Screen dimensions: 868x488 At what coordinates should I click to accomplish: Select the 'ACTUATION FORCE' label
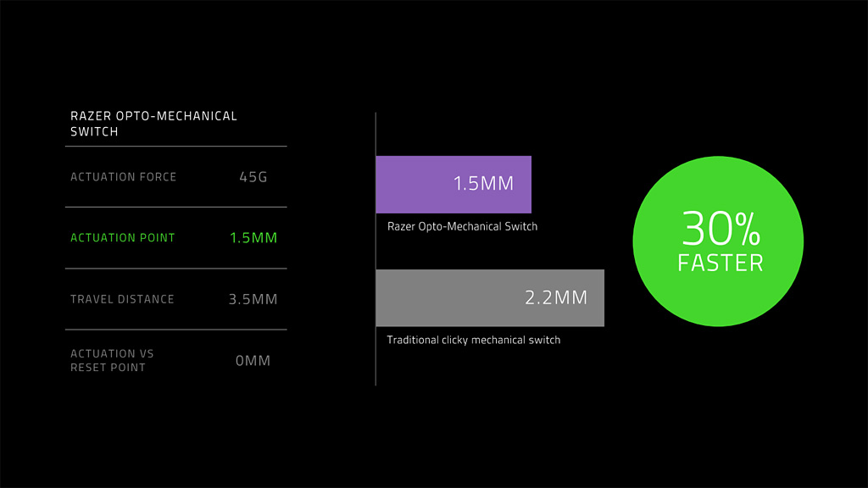[123, 177]
